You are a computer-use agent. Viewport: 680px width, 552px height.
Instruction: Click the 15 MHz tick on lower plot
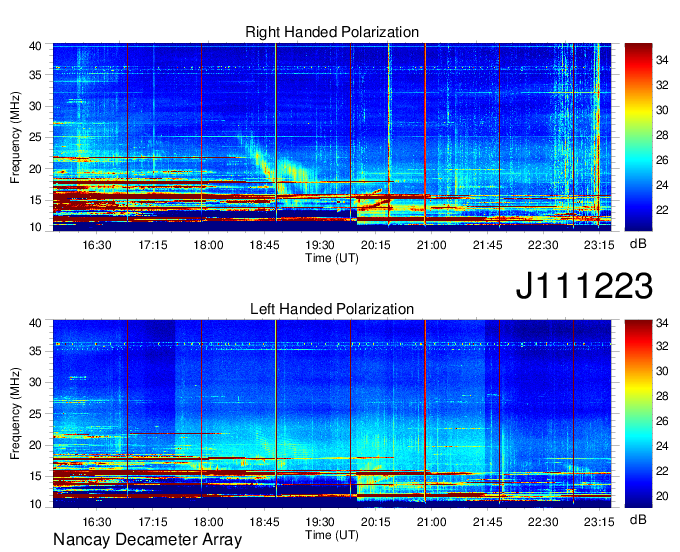point(35,477)
